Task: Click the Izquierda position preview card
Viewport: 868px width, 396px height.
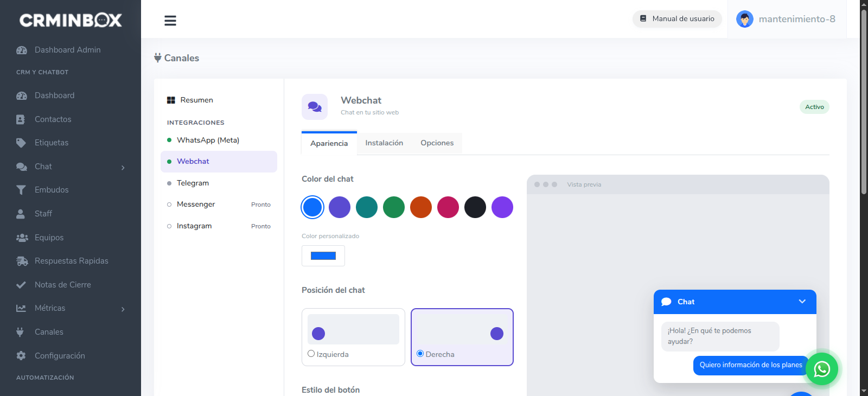Action: 353,337
